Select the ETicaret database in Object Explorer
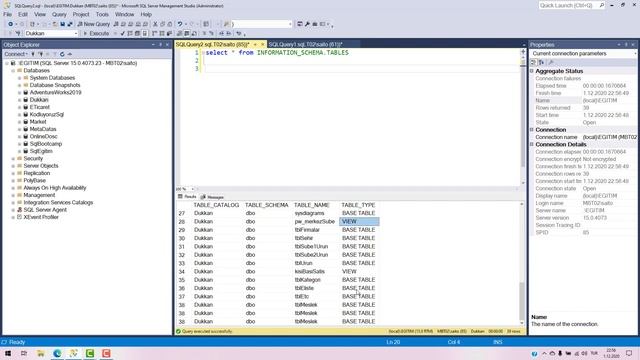 pyautogui.click(x=40, y=107)
